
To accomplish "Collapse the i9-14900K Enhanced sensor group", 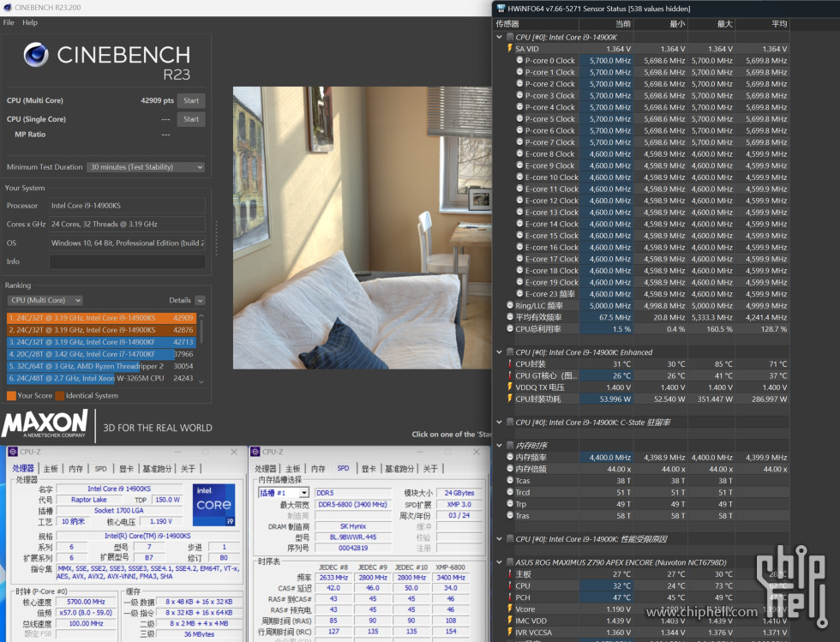I will coord(499,352).
